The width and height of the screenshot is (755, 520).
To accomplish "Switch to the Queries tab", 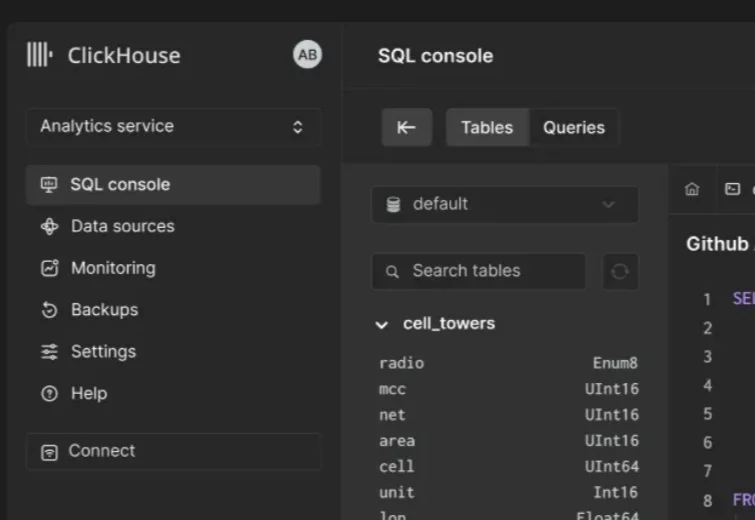I will point(573,127).
